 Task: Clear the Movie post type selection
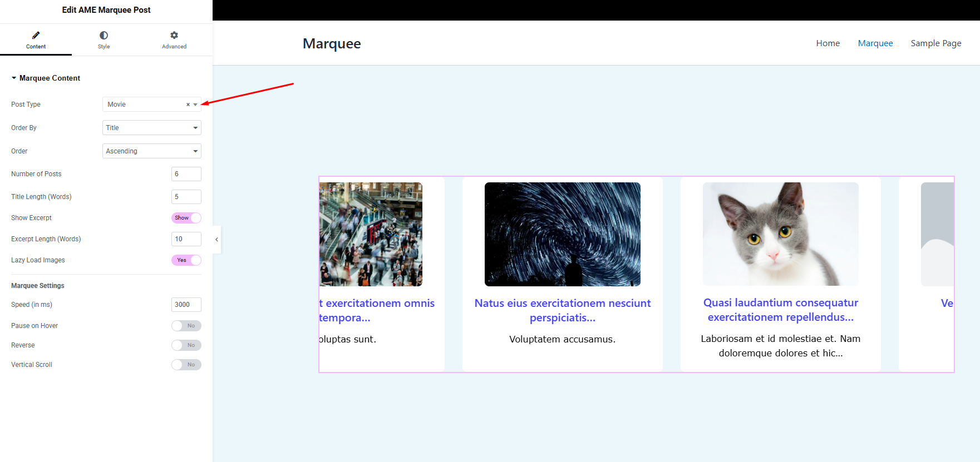[188, 105]
